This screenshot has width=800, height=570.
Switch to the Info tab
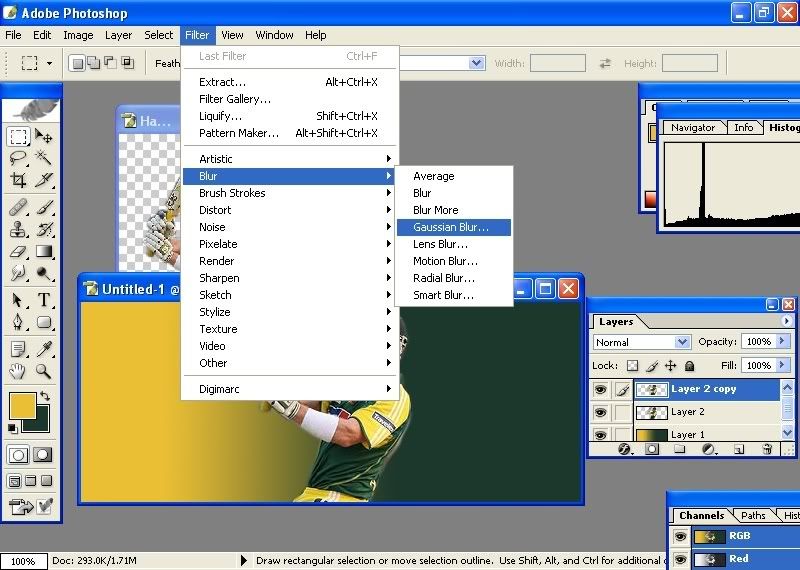tap(743, 128)
